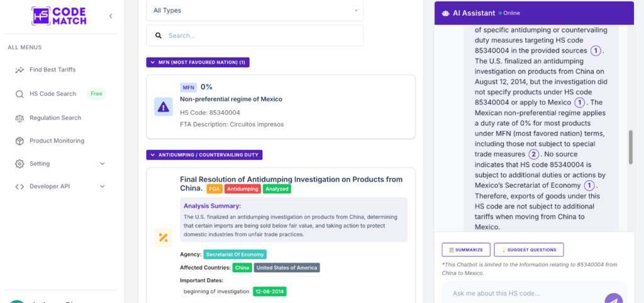Click the HS Code Match logo
The width and height of the screenshot is (644, 303).
click(60, 16)
